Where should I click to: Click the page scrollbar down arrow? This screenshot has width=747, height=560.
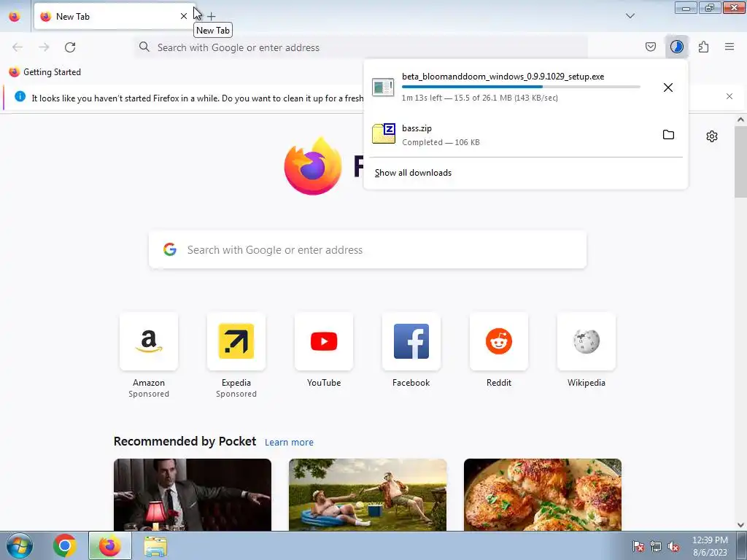740,525
